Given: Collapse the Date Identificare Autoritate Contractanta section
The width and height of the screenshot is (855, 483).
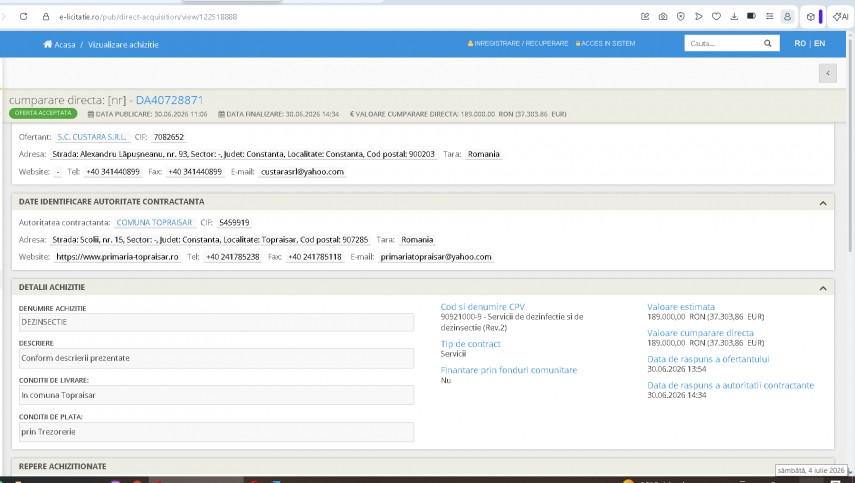Looking at the screenshot, I should click(823, 203).
